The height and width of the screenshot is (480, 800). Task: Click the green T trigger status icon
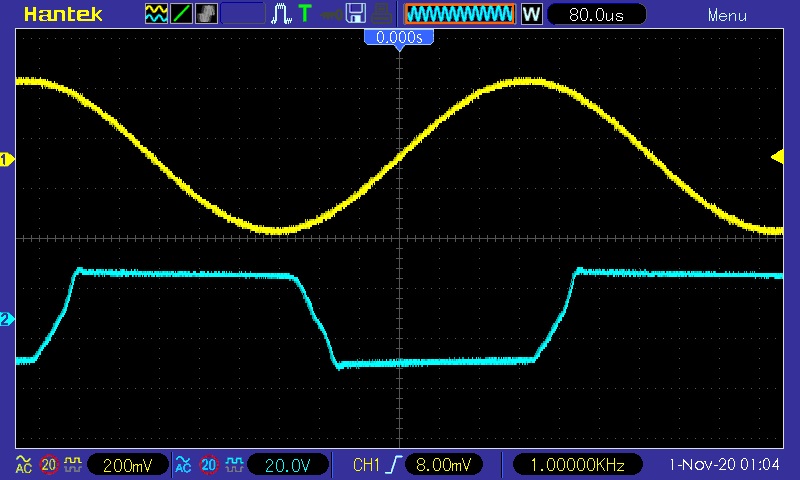coord(305,14)
